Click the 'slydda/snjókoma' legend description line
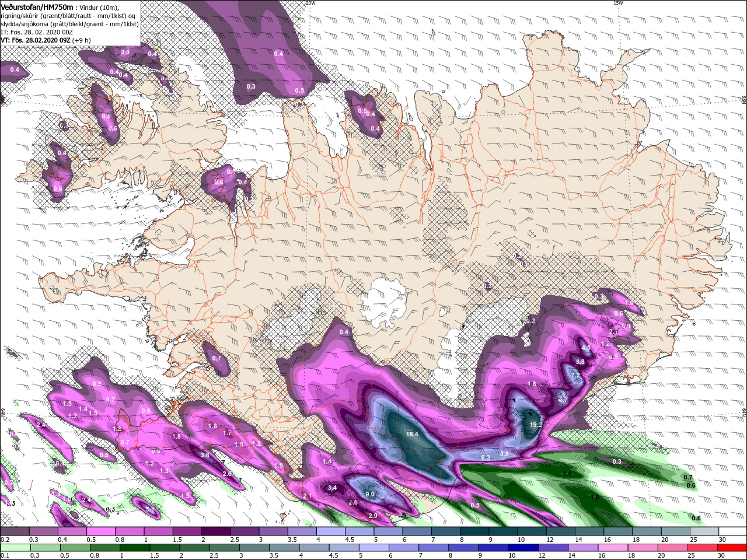 (x=69, y=24)
